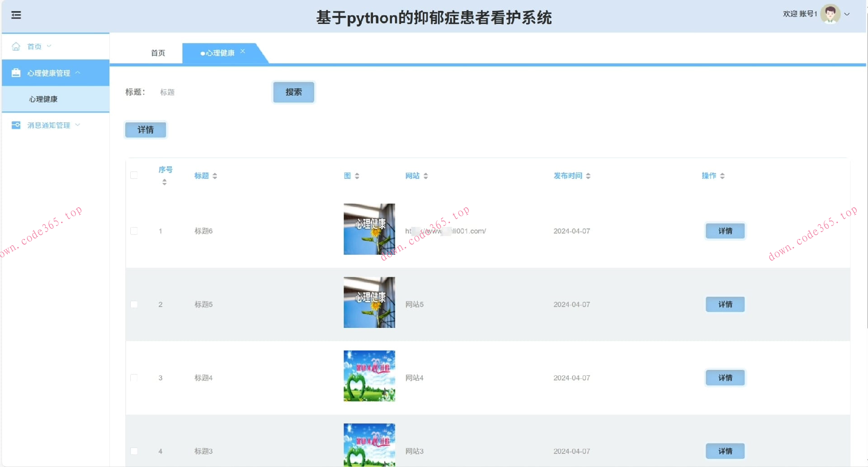Check the select-all checkbox in table header
868x467 pixels.
coord(133,175)
